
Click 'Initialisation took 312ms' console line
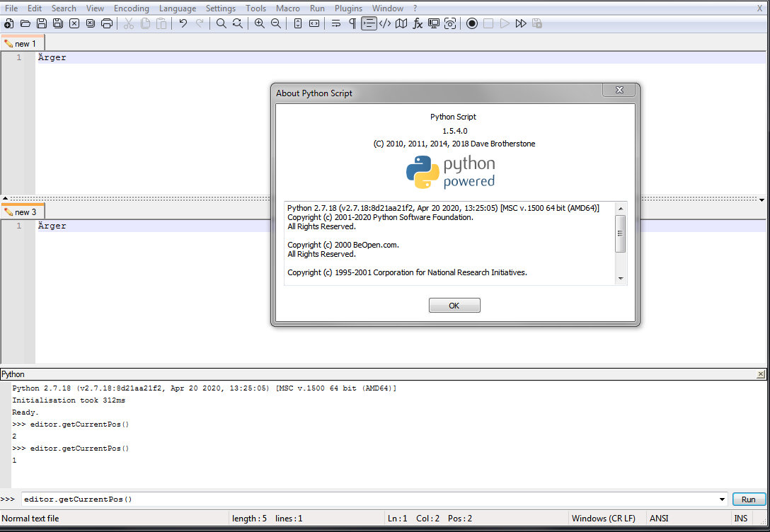click(69, 400)
